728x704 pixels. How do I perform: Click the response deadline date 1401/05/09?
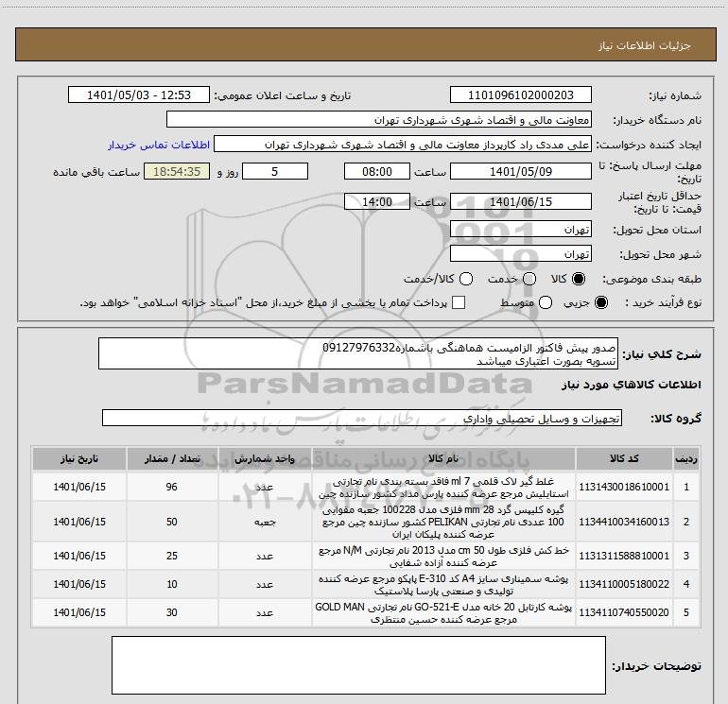(520, 171)
